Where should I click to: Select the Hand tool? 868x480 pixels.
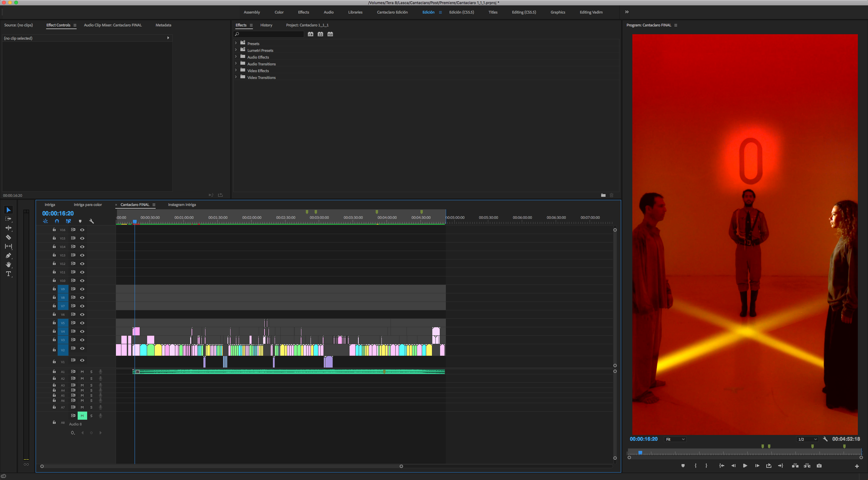(8, 265)
